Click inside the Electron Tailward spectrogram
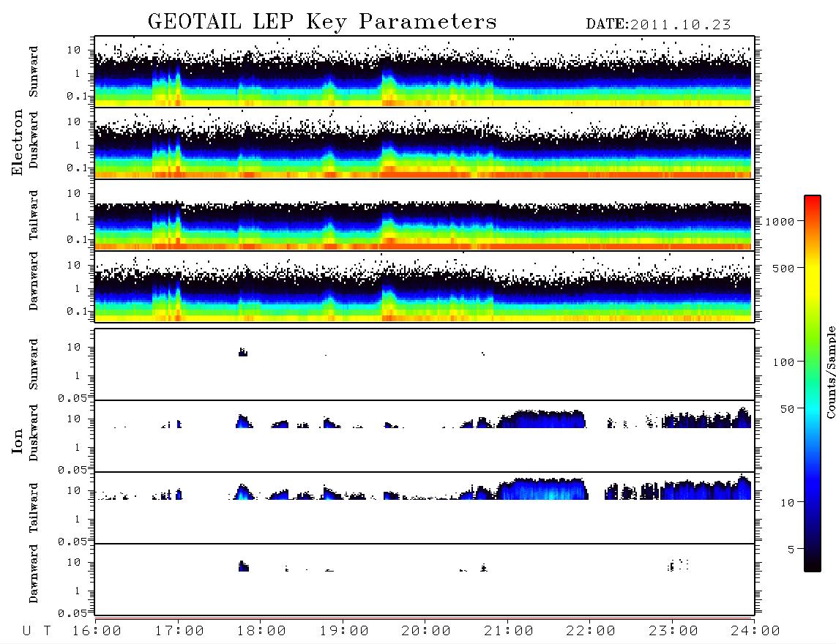The width and height of the screenshot is (836, 644). [x=424, y=215]
